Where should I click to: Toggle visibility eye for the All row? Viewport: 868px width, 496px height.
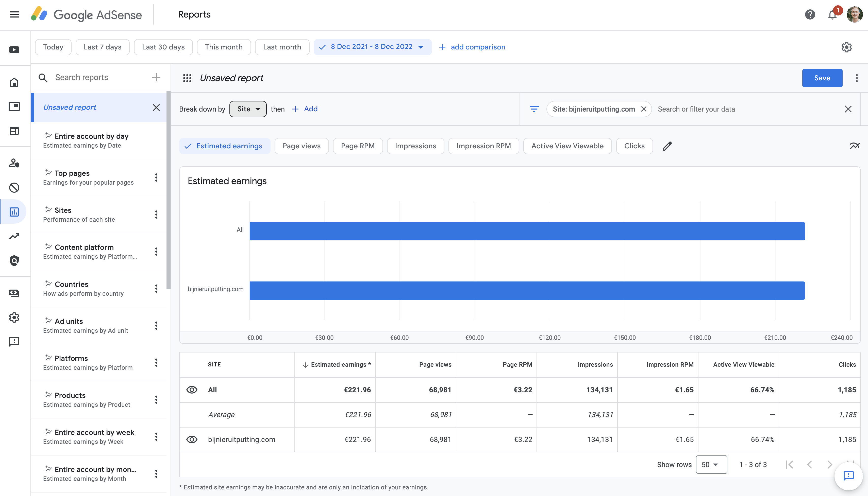pos(192,390)
